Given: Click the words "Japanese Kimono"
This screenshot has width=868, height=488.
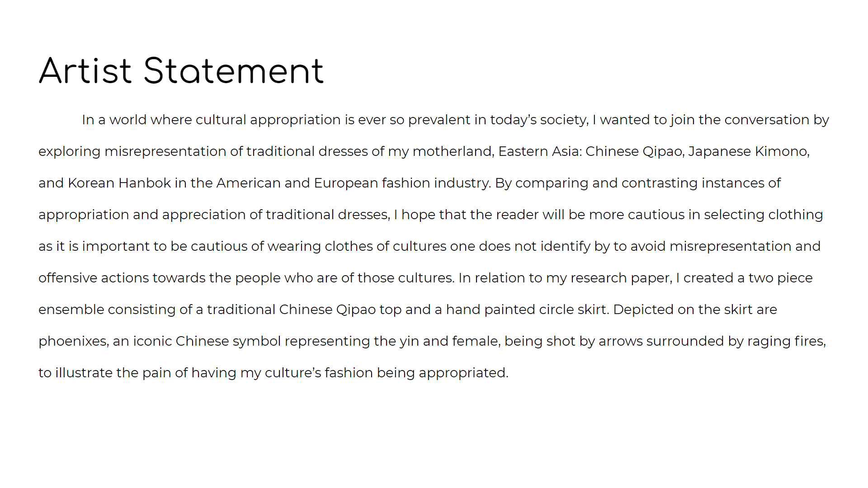Looking at the screenshot, I should coord(748,151).
